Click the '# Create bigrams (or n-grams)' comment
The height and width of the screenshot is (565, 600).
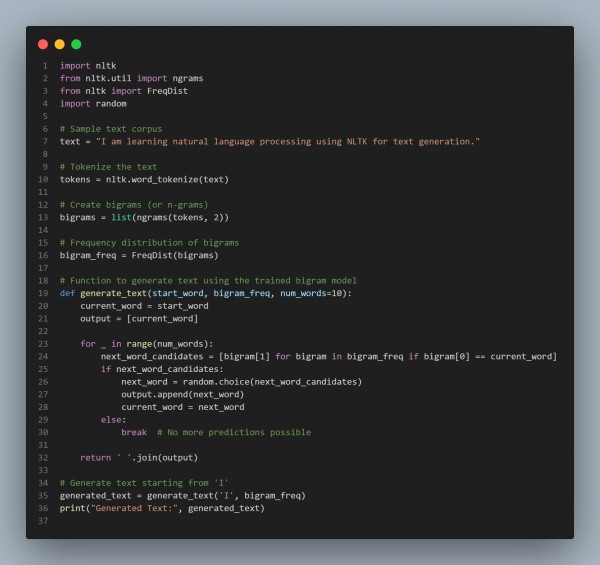pos(134,205)
